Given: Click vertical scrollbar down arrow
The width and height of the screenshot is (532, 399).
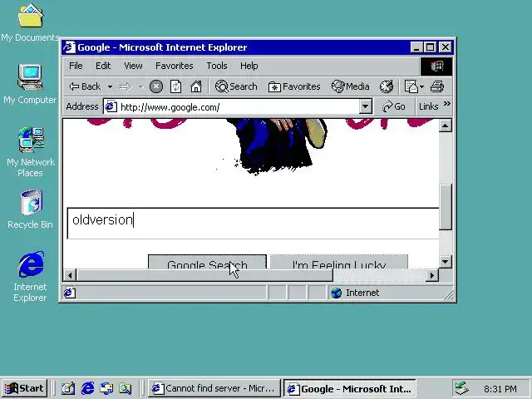Looking at the screenshot, I should pyautogui.click(x=446, y=262).
